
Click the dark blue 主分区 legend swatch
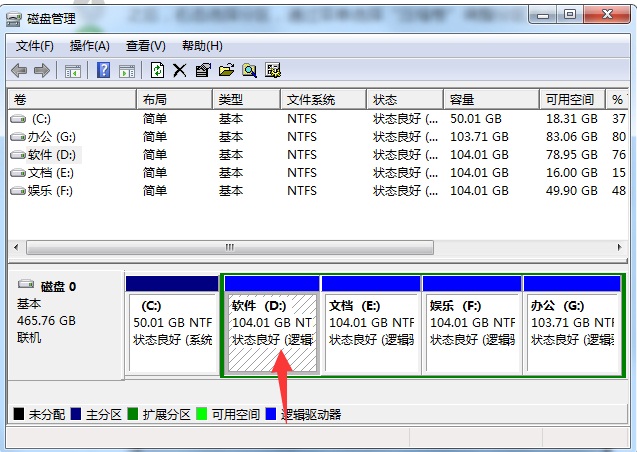click(x=76, y=414)
